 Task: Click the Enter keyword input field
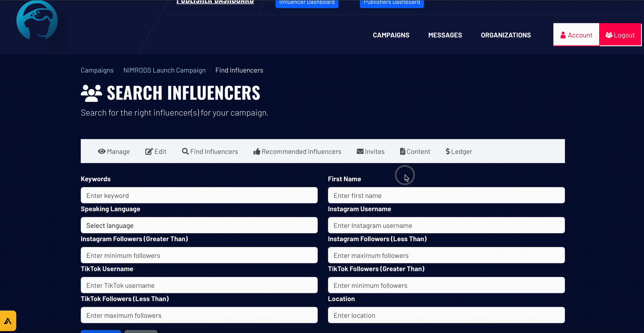point(199,195)
